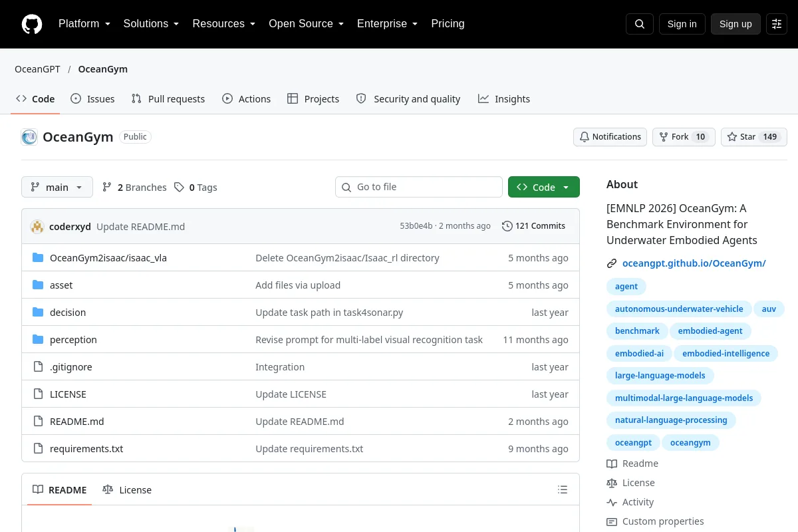Click the tag icon next to 0 Tags

pos(179,188)
